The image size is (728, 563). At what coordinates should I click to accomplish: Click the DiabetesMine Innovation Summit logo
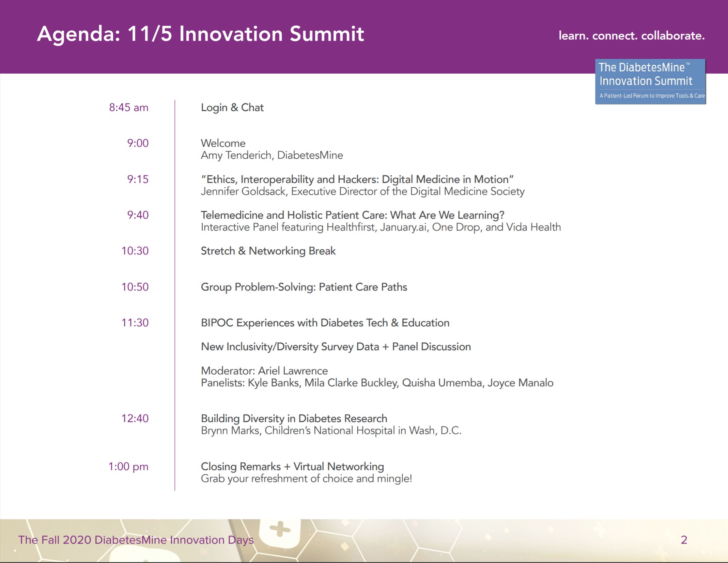(x=650, y=81)
